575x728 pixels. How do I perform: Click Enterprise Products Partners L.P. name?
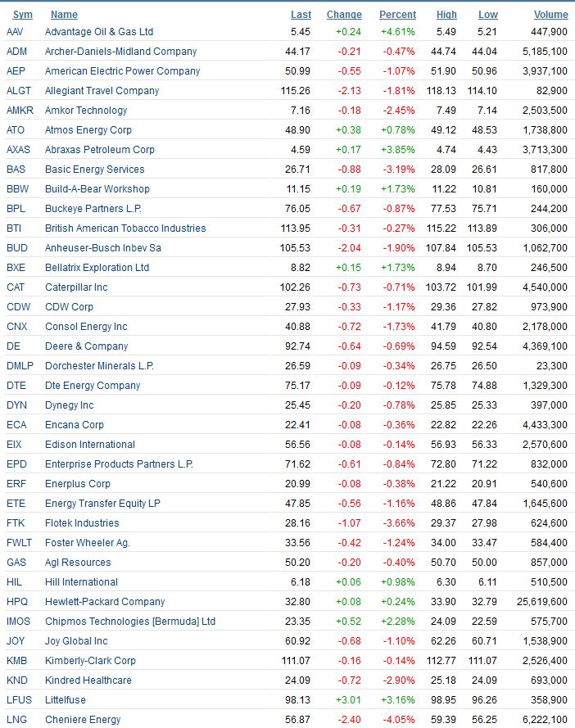[x=119, y=463]
